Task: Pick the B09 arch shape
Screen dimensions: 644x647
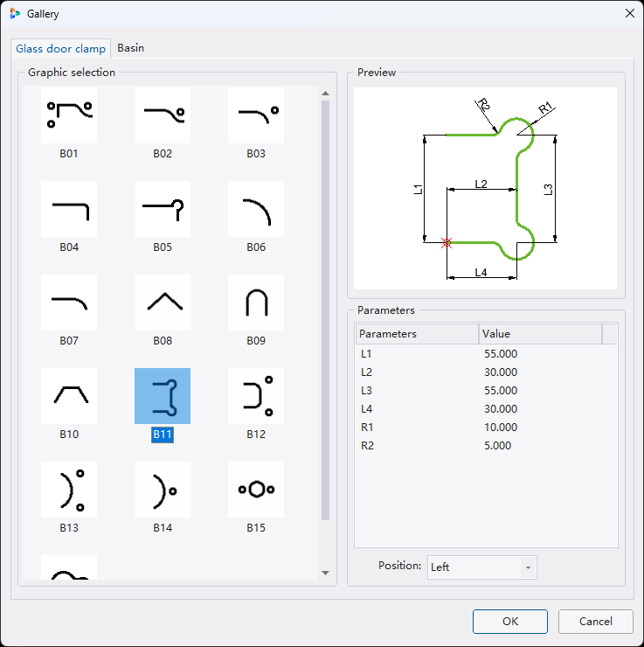Action: 256,303
